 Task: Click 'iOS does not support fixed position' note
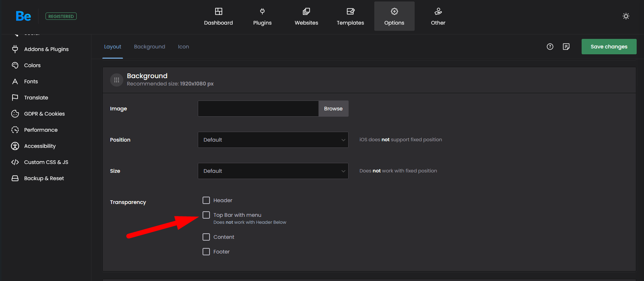point(401,140)
